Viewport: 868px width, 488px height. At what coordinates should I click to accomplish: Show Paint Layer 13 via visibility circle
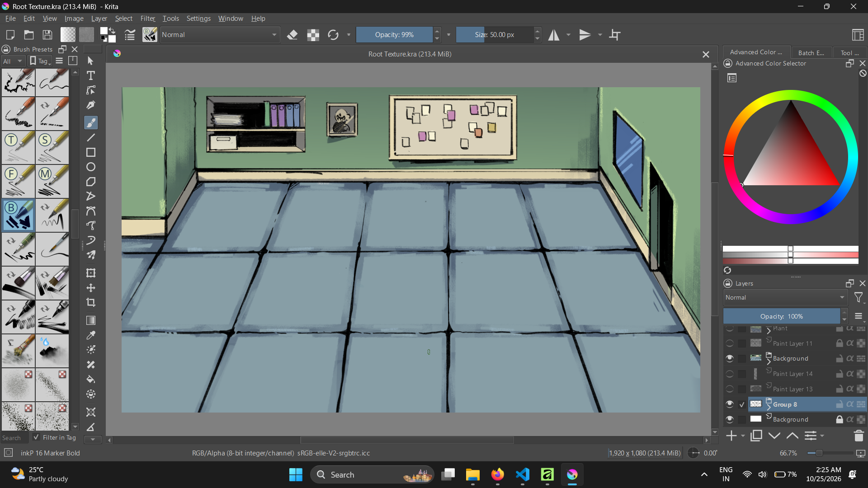[729, 389]
